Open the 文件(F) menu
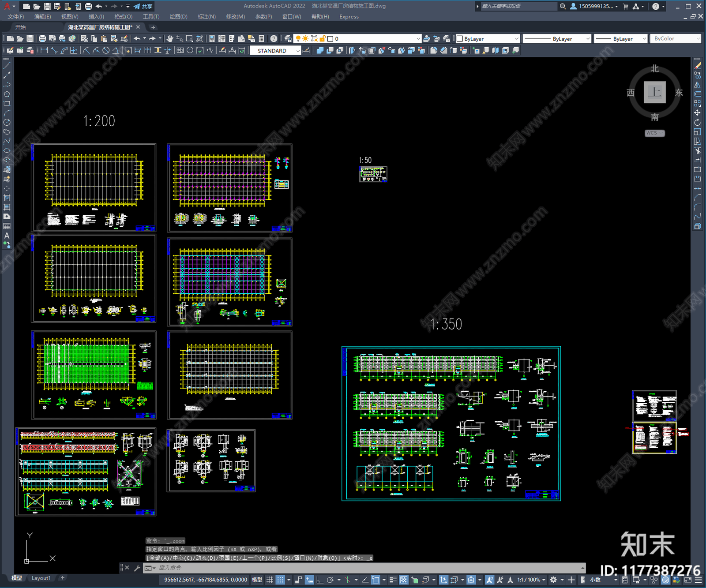Image resolution: width=706 pixels, height=588 pixels. click(16, 17)
